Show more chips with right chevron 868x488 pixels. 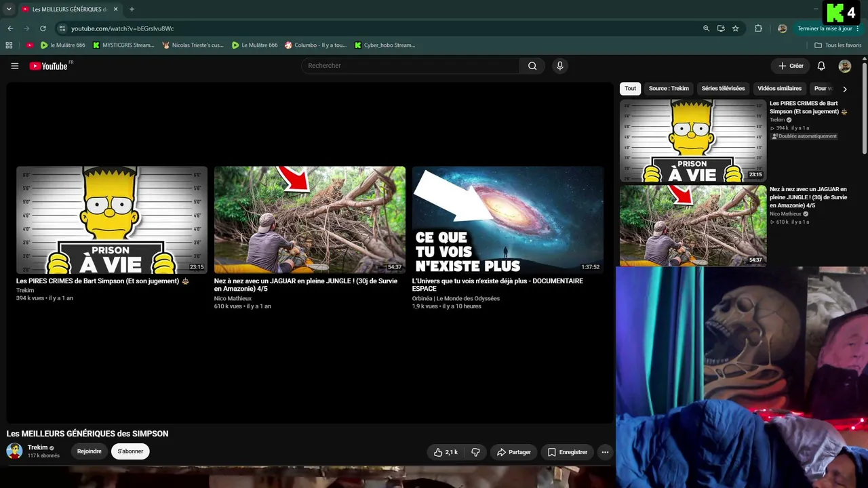845,89
